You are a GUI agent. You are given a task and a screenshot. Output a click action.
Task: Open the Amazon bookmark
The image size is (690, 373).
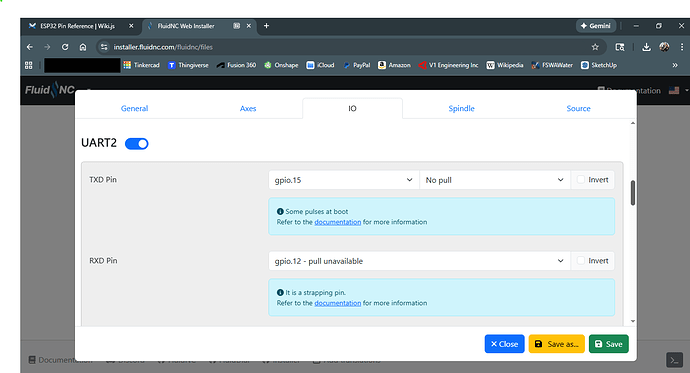click(394, 65)
